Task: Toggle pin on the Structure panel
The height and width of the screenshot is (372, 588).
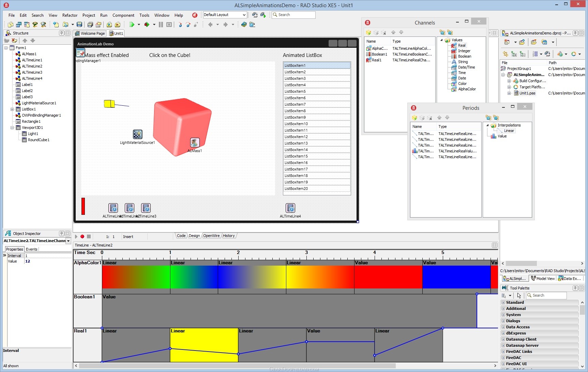Action: pos(61,33)
